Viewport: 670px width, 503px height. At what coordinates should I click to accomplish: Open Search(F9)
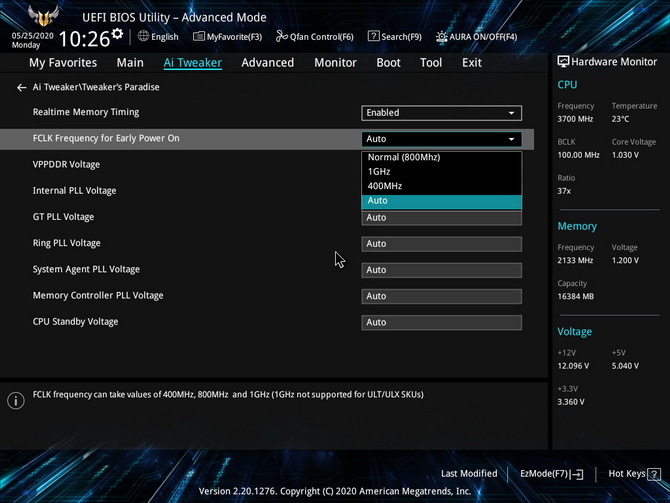(x=394, y=37)
